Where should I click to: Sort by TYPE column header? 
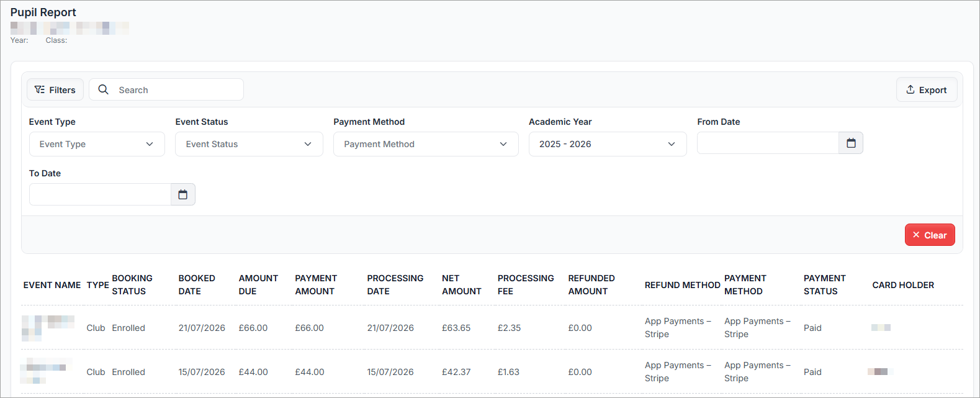(97, 285)
